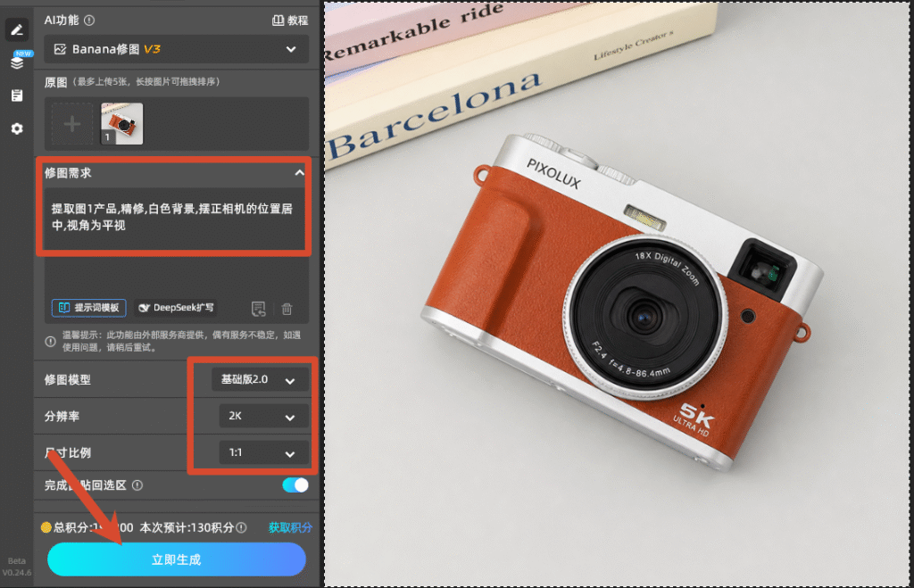
Task: Collapse the 修图需求 section
Action: pos(299,172)
